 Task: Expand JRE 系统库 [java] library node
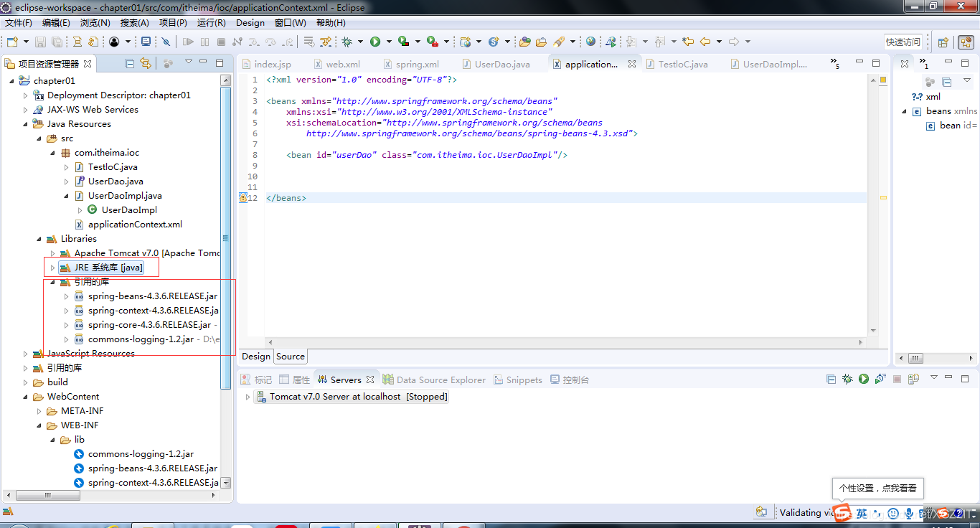[52, 268]
